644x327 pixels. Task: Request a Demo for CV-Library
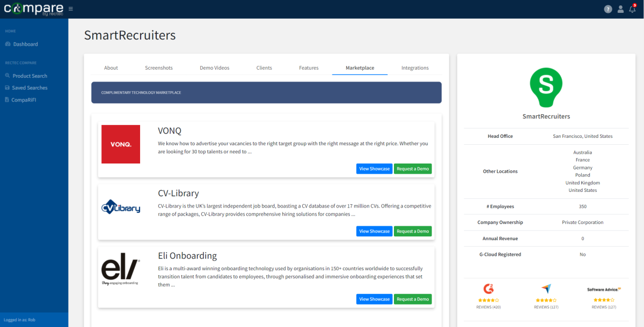413,232
